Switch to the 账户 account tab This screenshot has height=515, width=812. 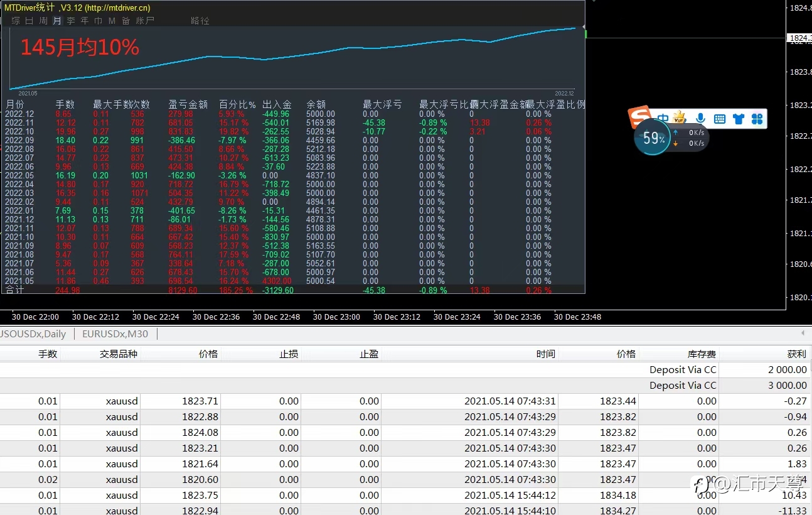145,21
